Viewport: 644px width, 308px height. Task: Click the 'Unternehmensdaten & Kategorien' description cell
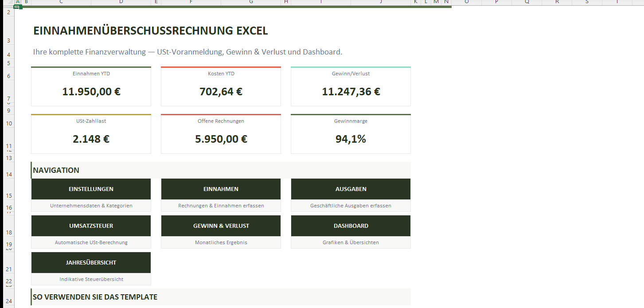coord(91,206)
